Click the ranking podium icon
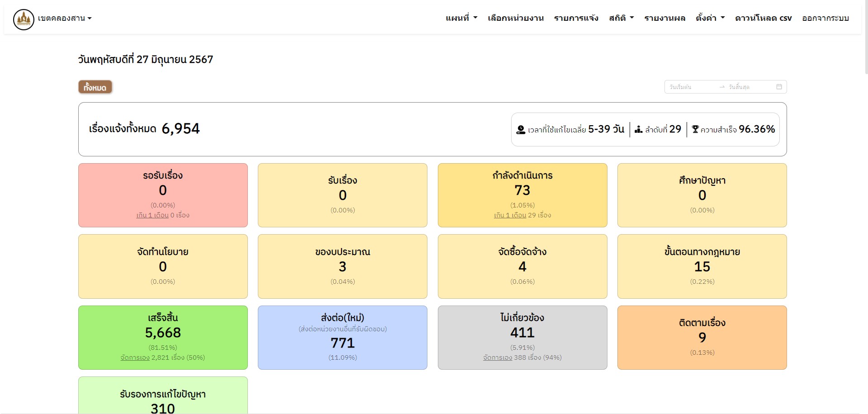This screenshot has height=414, width=868. coord(638,130)
